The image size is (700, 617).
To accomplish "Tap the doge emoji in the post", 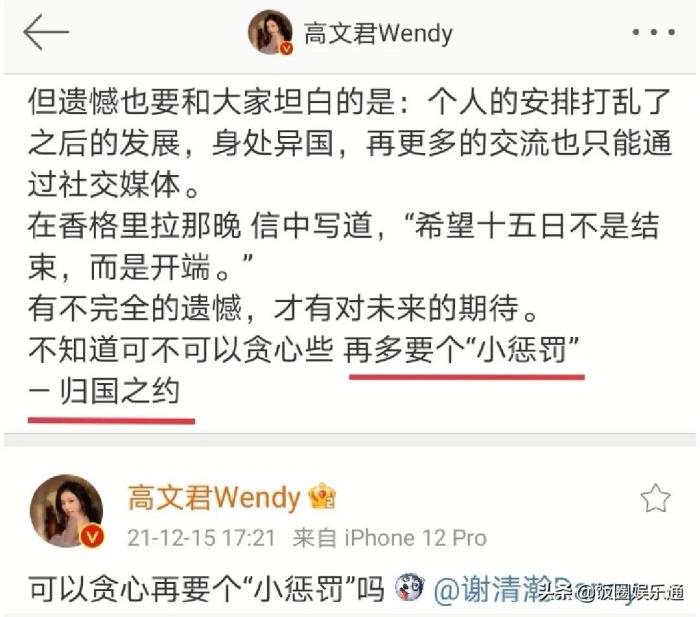I will pos(409,587).
